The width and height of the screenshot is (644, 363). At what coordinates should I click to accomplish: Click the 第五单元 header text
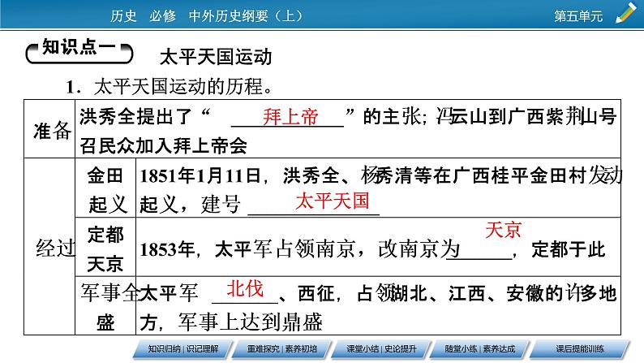click(x=578, y=16)
